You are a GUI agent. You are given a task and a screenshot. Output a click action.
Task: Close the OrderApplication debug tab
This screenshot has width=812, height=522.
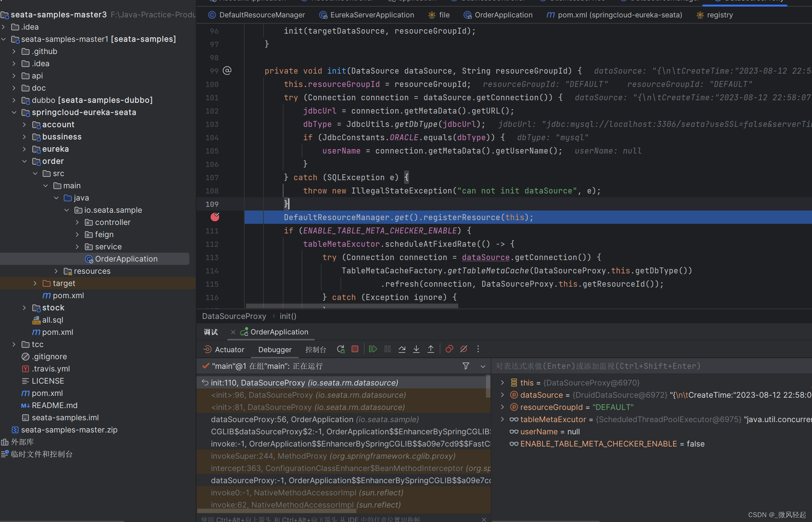click(x=233, y=332)
